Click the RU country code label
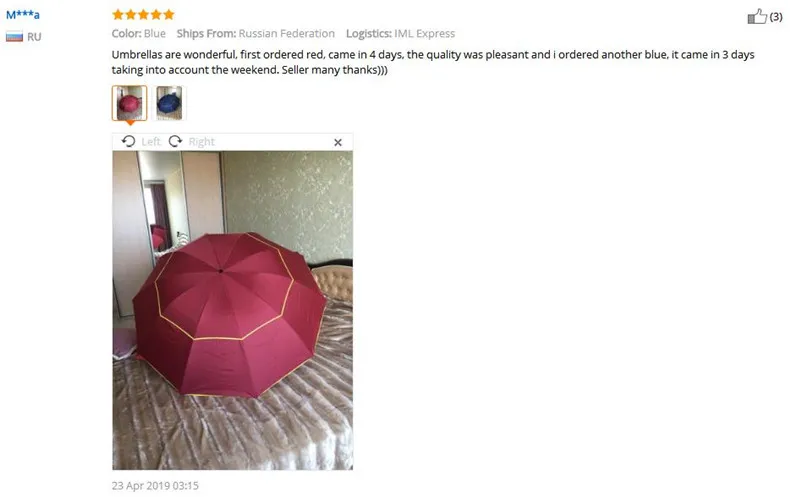The width and height of the screenshot is (790, 497). (34, 37)
